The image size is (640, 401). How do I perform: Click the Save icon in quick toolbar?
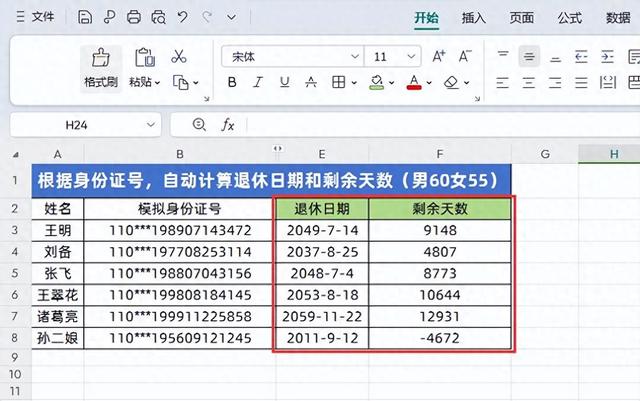tap(84, 17)
